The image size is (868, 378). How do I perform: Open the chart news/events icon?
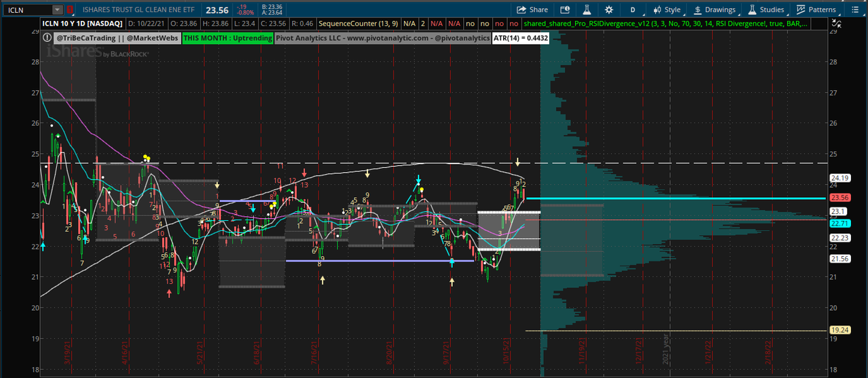(564, 10)
